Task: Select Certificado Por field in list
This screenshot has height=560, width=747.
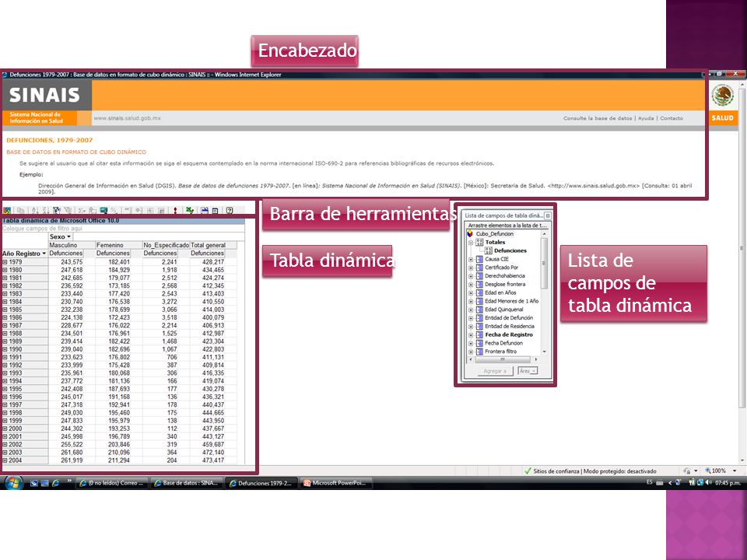Action: 501,268
